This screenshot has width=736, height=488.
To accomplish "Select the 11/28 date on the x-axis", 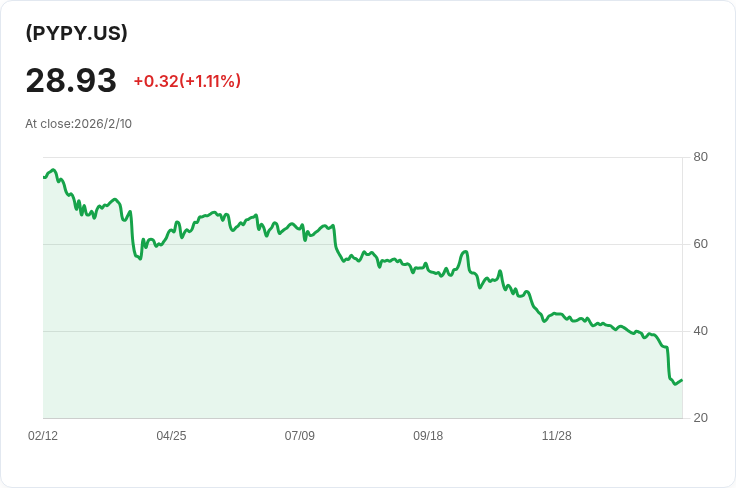I will [556, 436].
